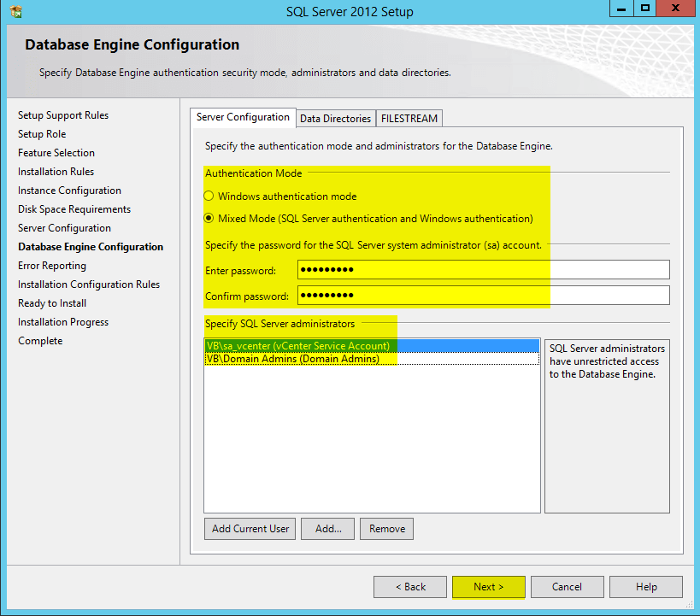Select Mixed Mode authentication radio button

click(209, 218)
